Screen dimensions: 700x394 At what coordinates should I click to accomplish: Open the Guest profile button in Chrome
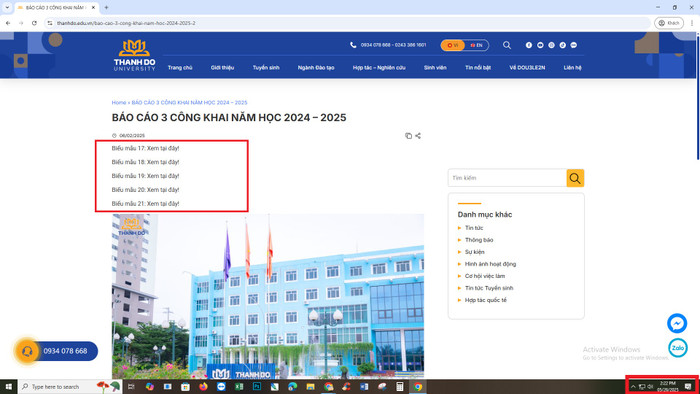[x=669, y=23]
